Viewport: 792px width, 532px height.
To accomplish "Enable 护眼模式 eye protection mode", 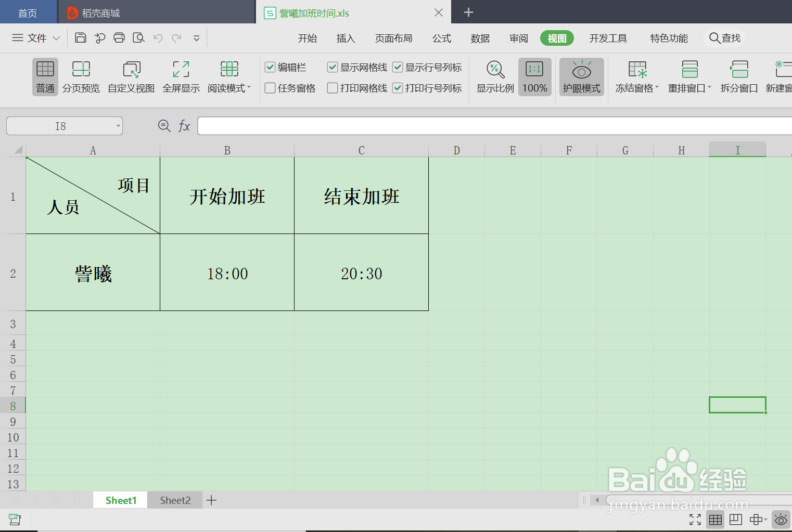I will coord(581,77).
